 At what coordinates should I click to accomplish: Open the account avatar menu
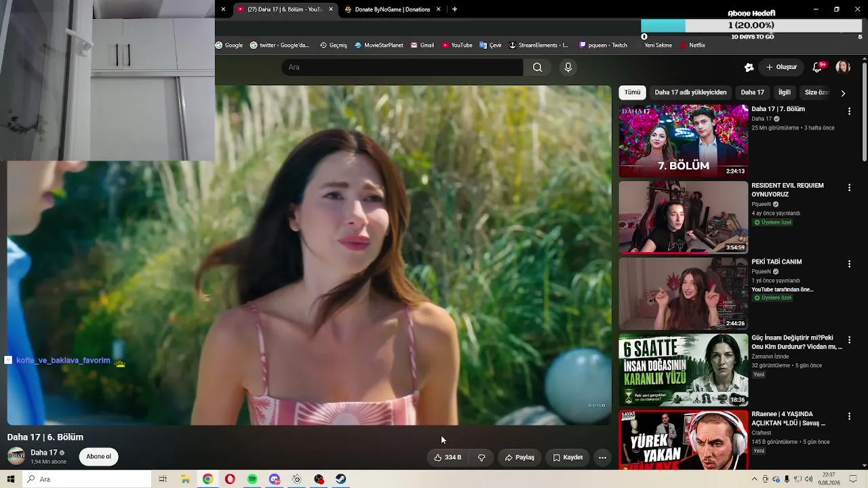[x=843, y=67]
